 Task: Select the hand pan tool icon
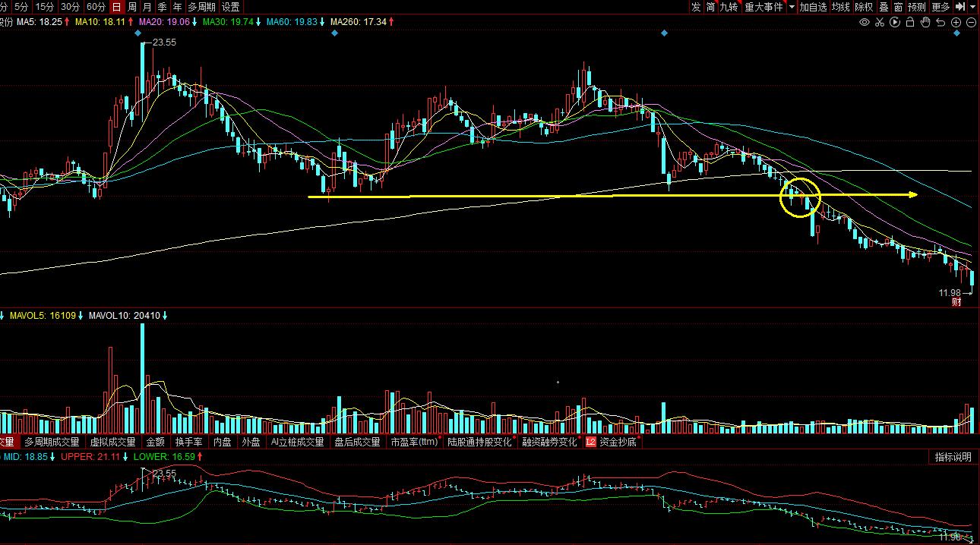pos(925,23)
